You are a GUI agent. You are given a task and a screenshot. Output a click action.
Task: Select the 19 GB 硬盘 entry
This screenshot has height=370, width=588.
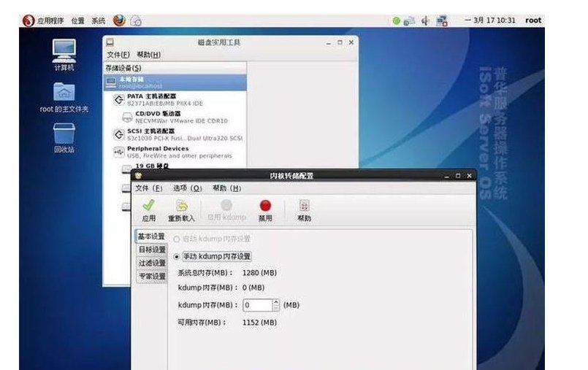tap(151, 166)
